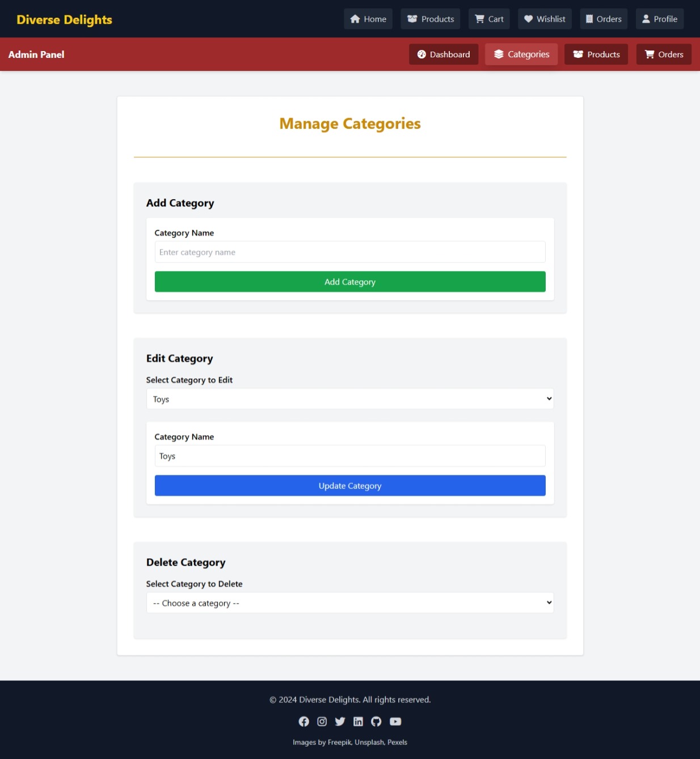This screenshot has width=700, height=759.
Task: Expand the Select Category to Edit dropdown
Action: point(349,399)
